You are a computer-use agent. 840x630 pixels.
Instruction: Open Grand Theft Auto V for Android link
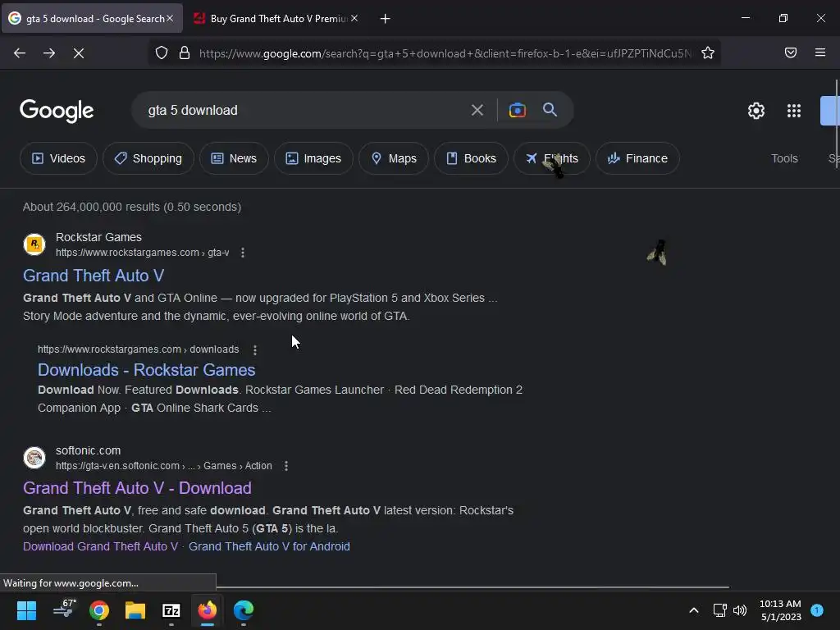pyautogui.click(x=269, y=546)
